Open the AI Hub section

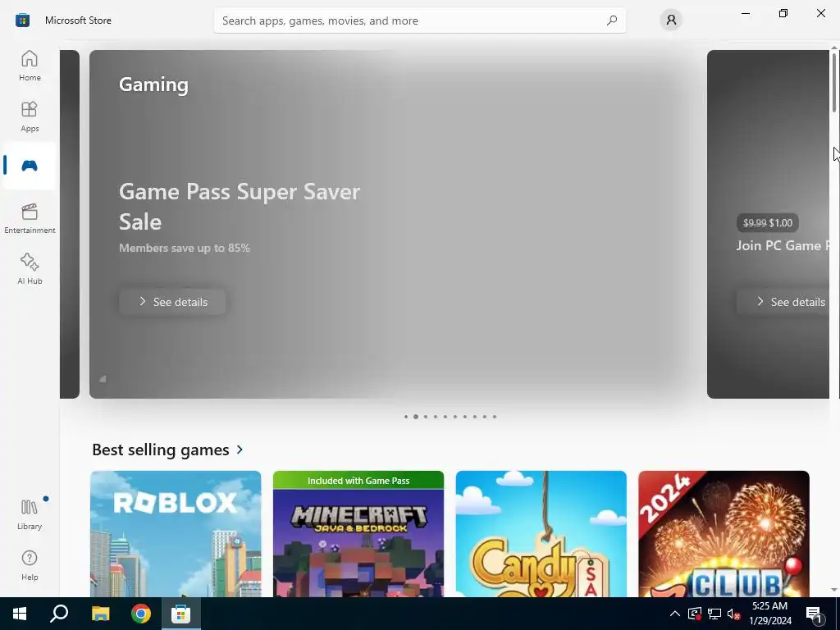click(x=30, y=269)
